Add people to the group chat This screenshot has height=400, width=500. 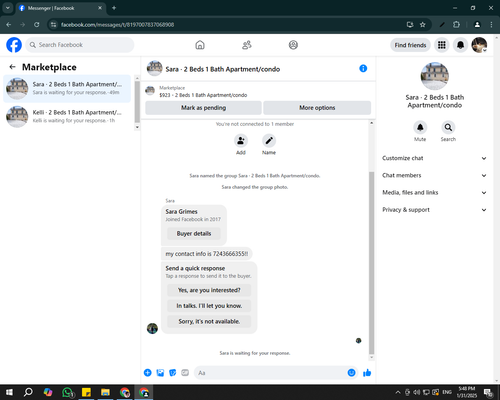[241, 141]
